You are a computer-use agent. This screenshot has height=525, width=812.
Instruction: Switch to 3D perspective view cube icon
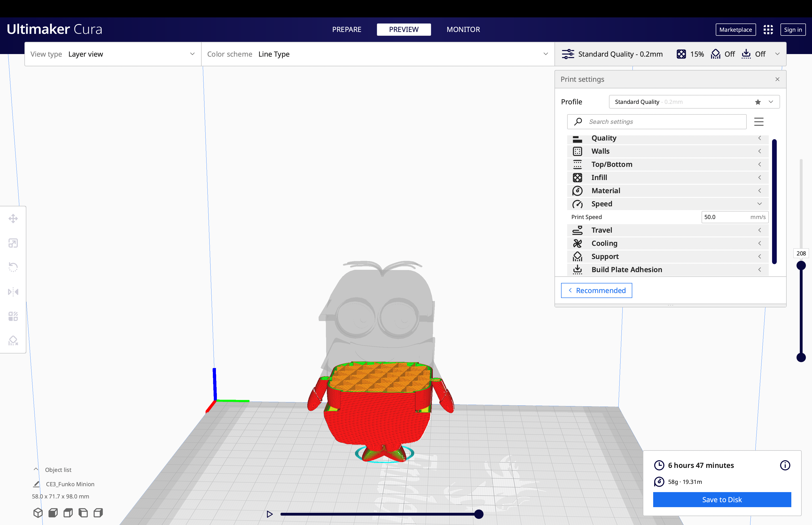(38, 513)
